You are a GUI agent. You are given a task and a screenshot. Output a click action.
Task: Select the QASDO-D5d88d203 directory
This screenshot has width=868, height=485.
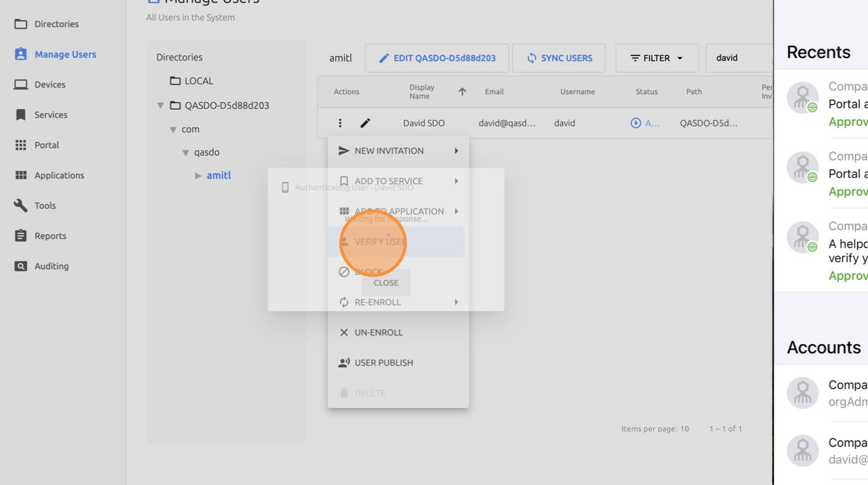pos(220,105)
